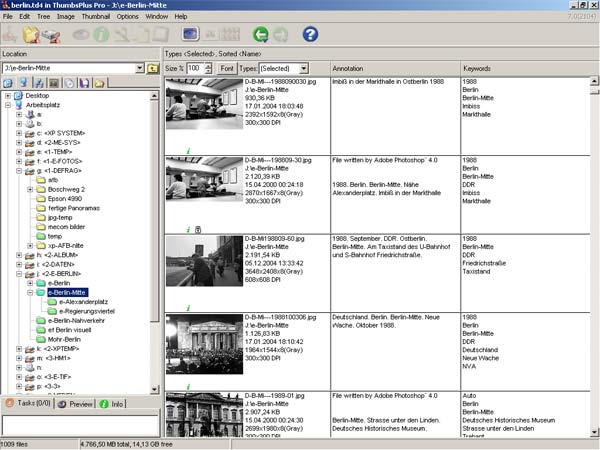600x450 pixels.
Task: Open the Image menu
Action: coord(63,16)
